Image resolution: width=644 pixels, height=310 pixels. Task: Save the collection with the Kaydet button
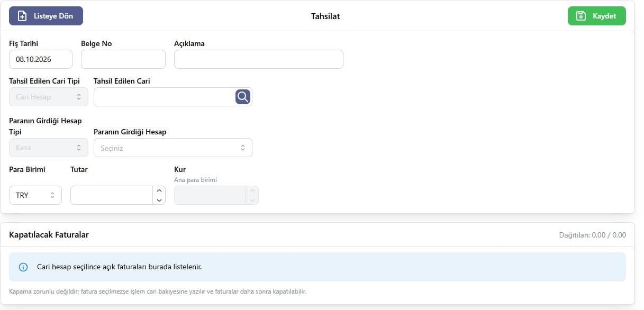597,16
